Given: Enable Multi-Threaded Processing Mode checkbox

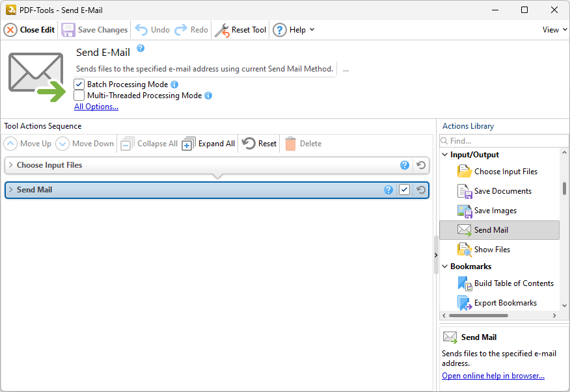Looking at the screenshot, I should (79, 96).
